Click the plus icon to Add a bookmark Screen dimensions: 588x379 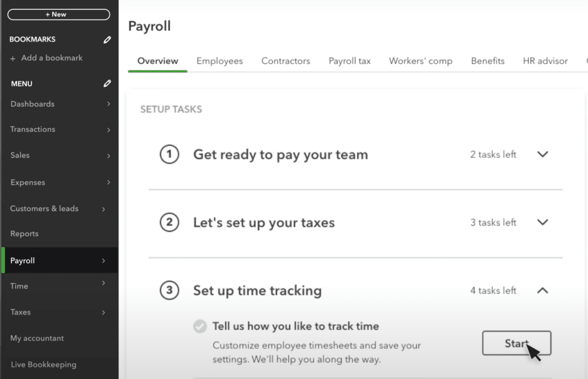(x=13, y=58)
